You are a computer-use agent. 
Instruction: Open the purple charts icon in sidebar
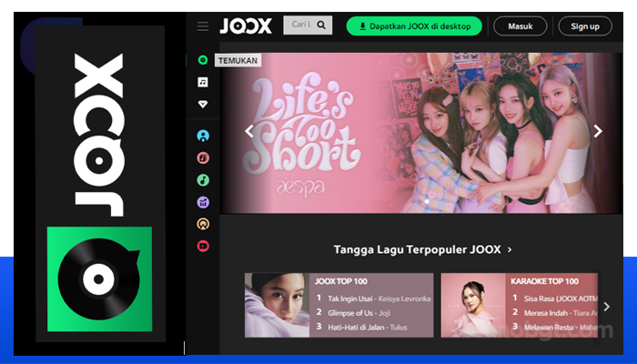coord(203,202)
